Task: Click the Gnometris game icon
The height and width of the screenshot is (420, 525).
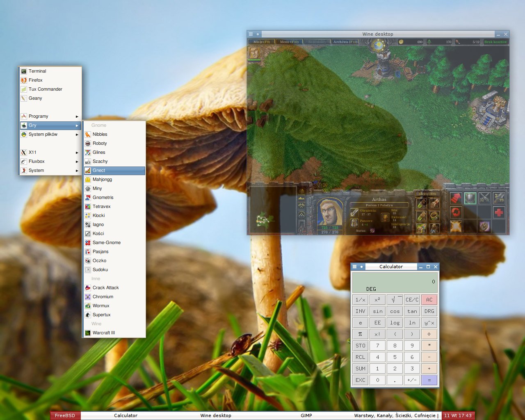Action: pos(88,197)
